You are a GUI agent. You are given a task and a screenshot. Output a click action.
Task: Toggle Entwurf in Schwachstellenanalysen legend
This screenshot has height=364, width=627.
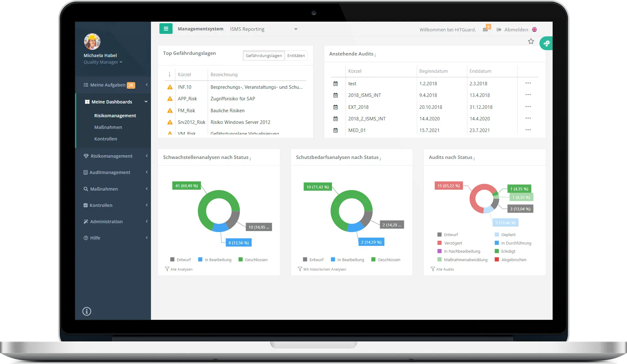pyautogui.click(x=181, y=260)
